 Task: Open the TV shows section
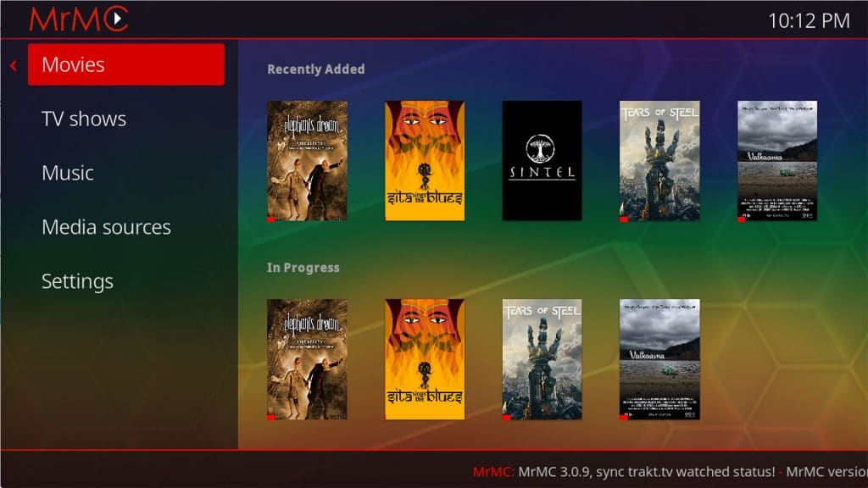pyautogui.click(x=84, y=119)
